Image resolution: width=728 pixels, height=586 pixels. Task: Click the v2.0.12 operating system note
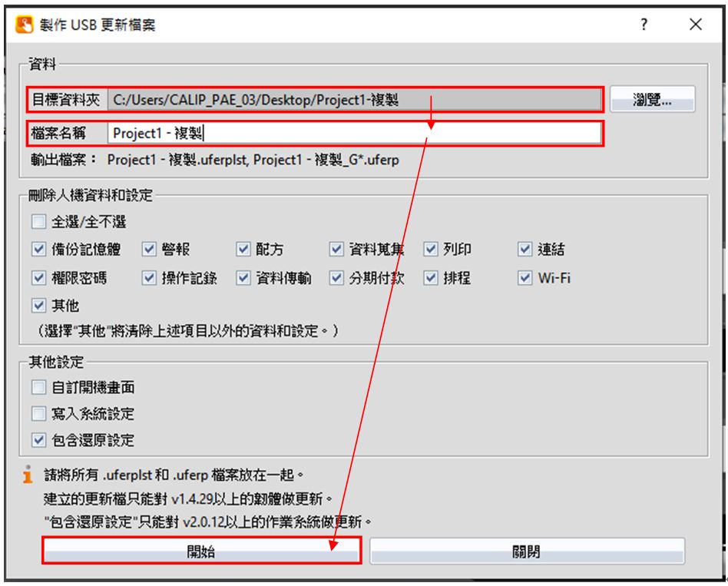(x=208, y=522)
